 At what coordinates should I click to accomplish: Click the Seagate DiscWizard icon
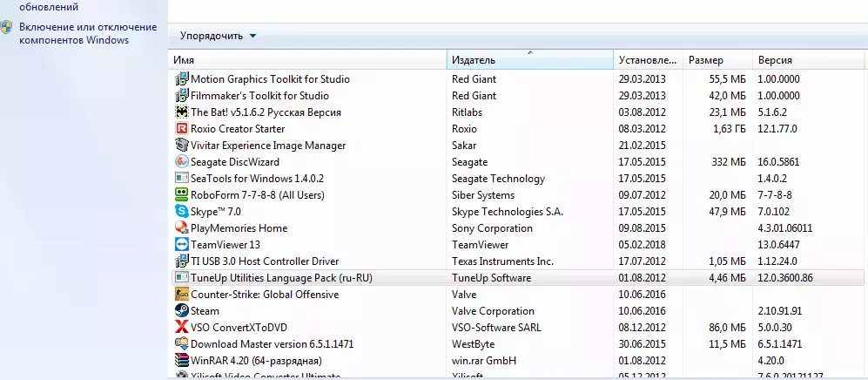coord(182,162)
